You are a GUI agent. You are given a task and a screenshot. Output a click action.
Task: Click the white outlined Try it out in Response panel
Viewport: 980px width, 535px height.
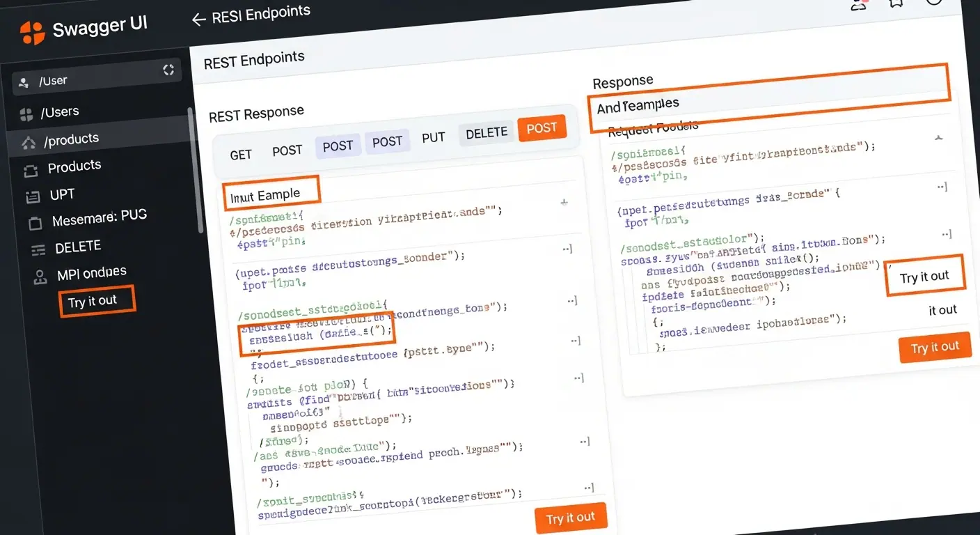coord(924,277)
